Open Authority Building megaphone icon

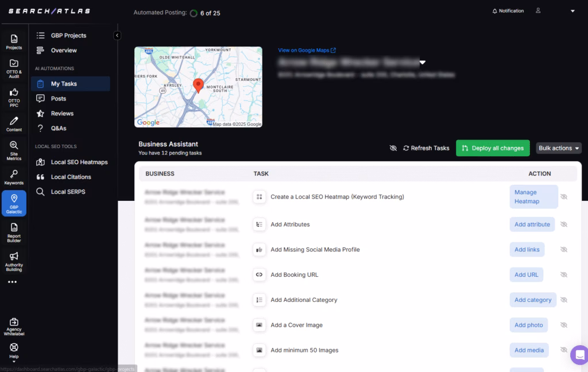click(14, 260)
